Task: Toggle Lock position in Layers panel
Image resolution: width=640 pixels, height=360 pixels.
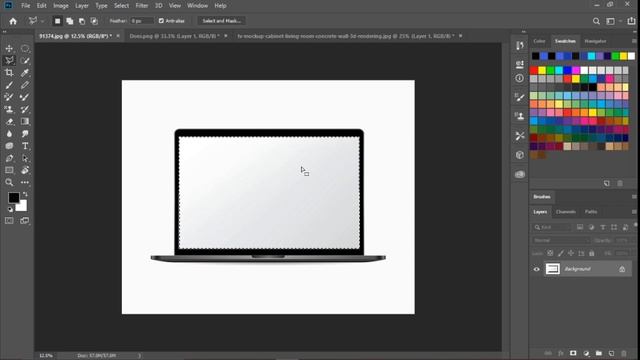Action: [x=571, y=253]
